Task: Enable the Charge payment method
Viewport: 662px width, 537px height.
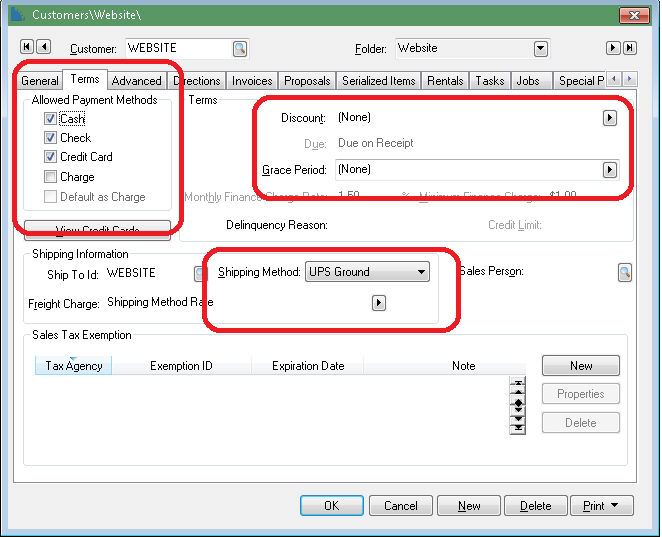Action: (x=50, y=177)
